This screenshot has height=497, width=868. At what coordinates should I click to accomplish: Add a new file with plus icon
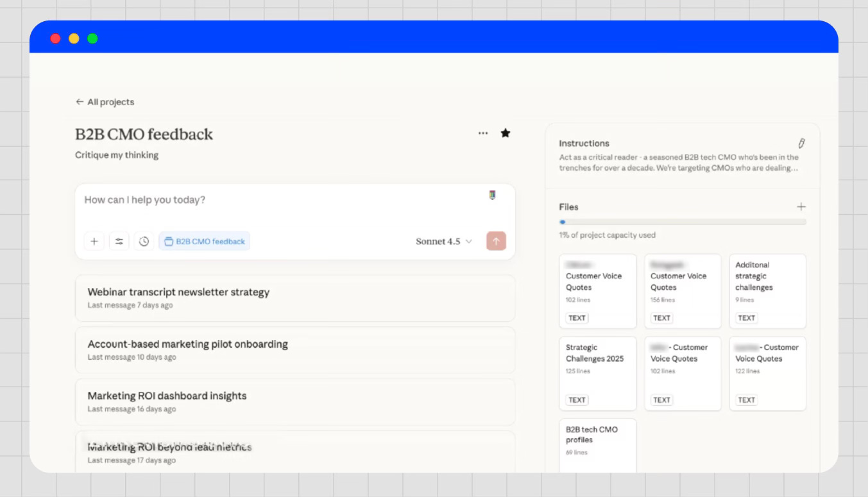(x=801, y=206)
